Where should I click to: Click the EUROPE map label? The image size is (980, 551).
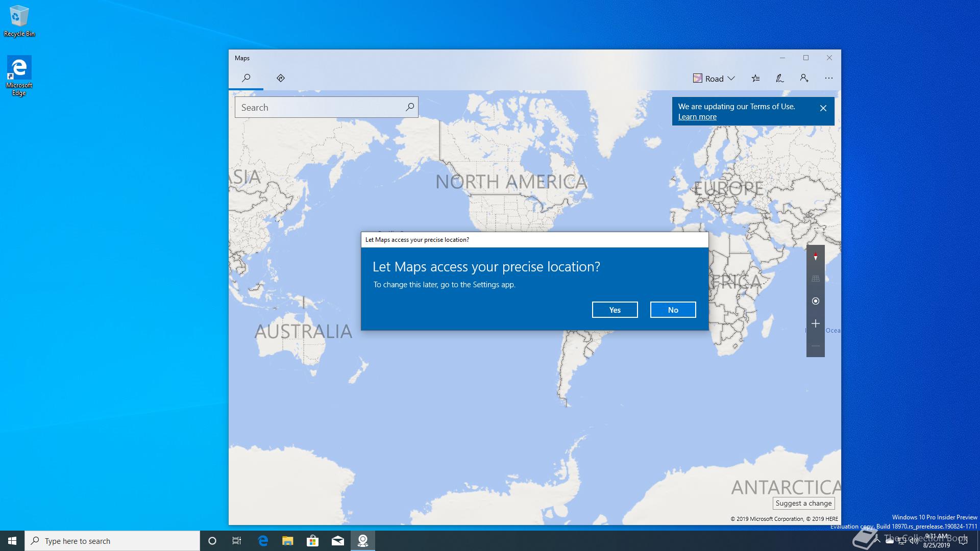[x=729, y=189]
